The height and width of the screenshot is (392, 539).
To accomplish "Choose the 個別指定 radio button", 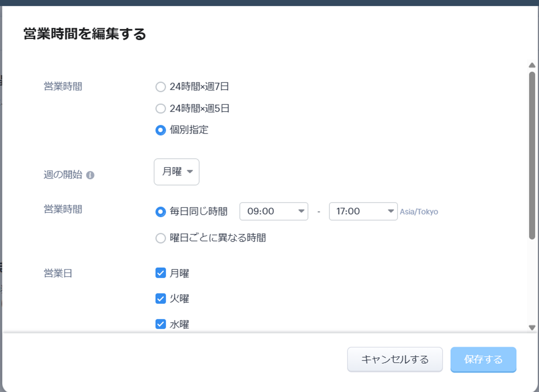I will pyautogui.click(x=161, y=130).
